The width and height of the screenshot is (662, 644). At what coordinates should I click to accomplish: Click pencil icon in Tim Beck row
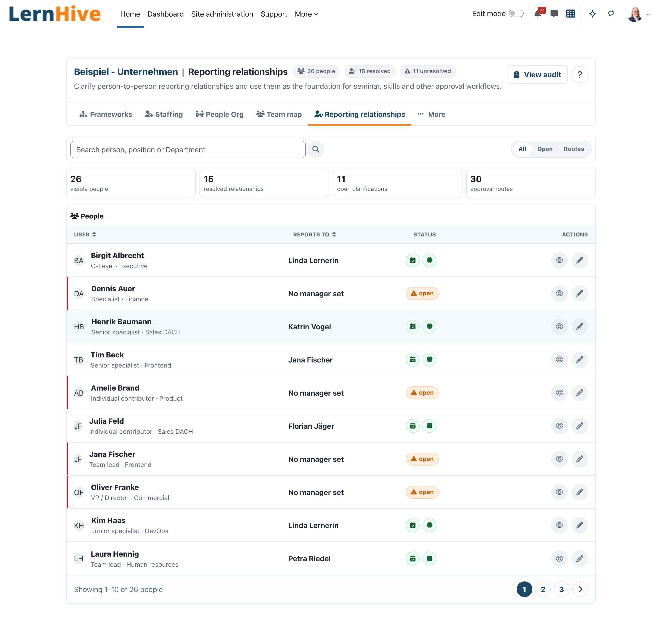[579, 359]
